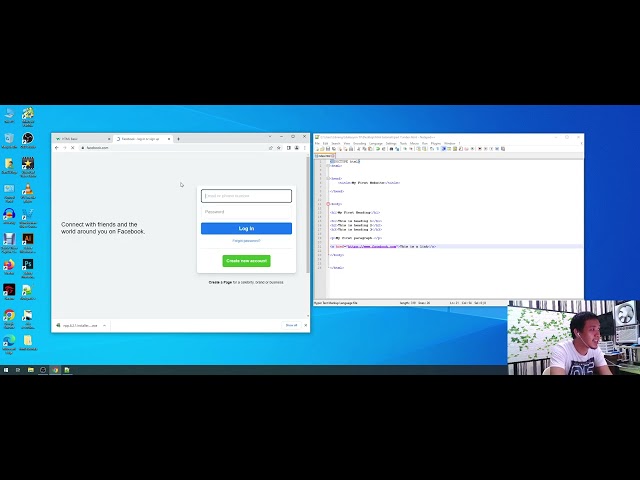Viewport: 640px width, 480px height.
Task: Close the Chrome downloads bar
Action: click(x=306, y=325)
